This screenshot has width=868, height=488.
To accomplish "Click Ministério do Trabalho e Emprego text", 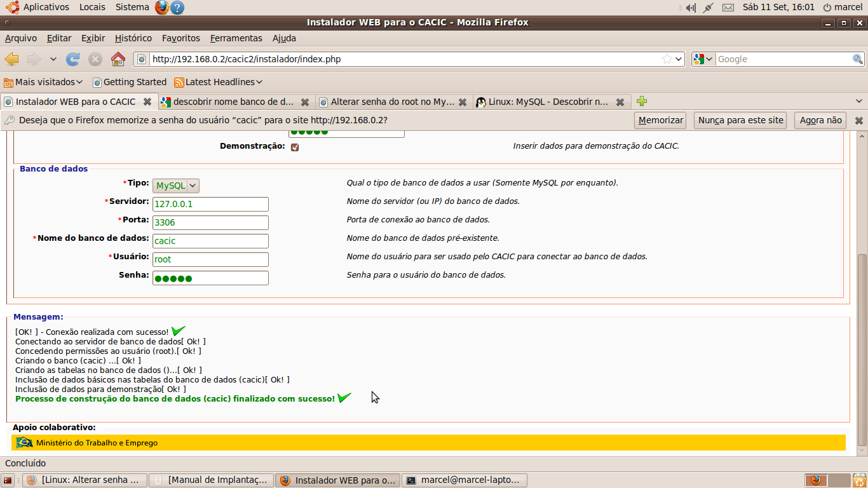I will 97,443.
